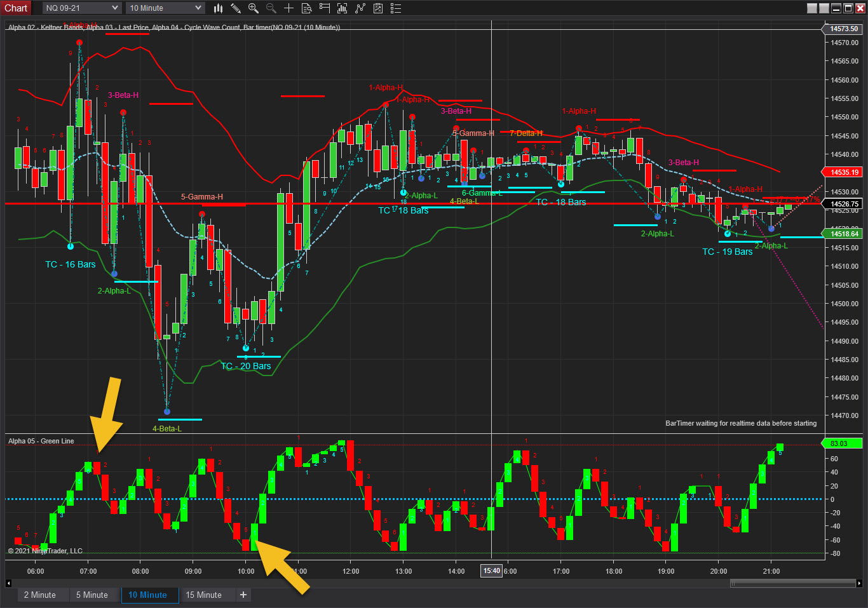Click the zoom out magnifier
868x608 pixels.
(271, 8)
